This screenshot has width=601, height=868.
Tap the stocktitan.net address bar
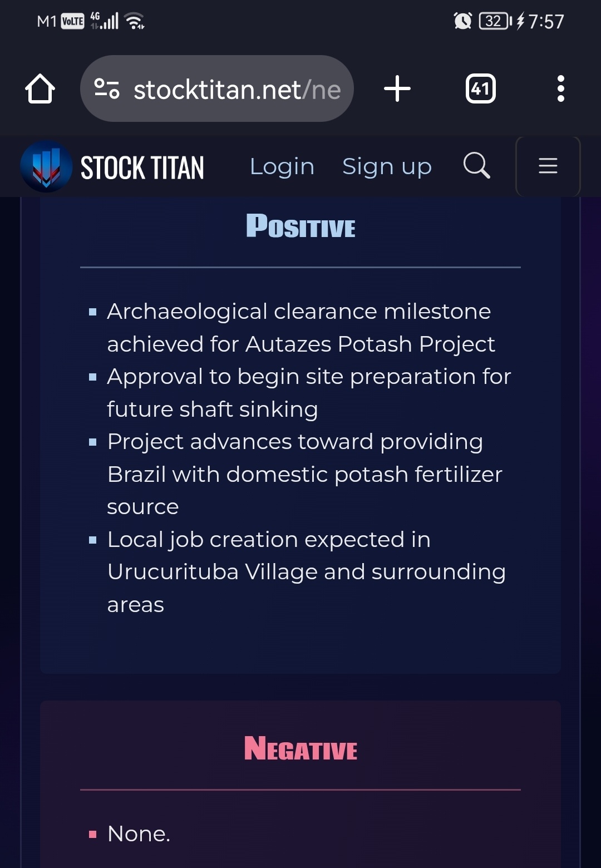click(217, 88)
